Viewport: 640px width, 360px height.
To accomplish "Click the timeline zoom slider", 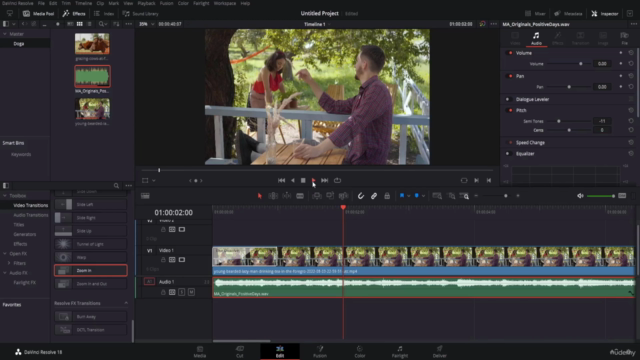I will pos(506,196).
